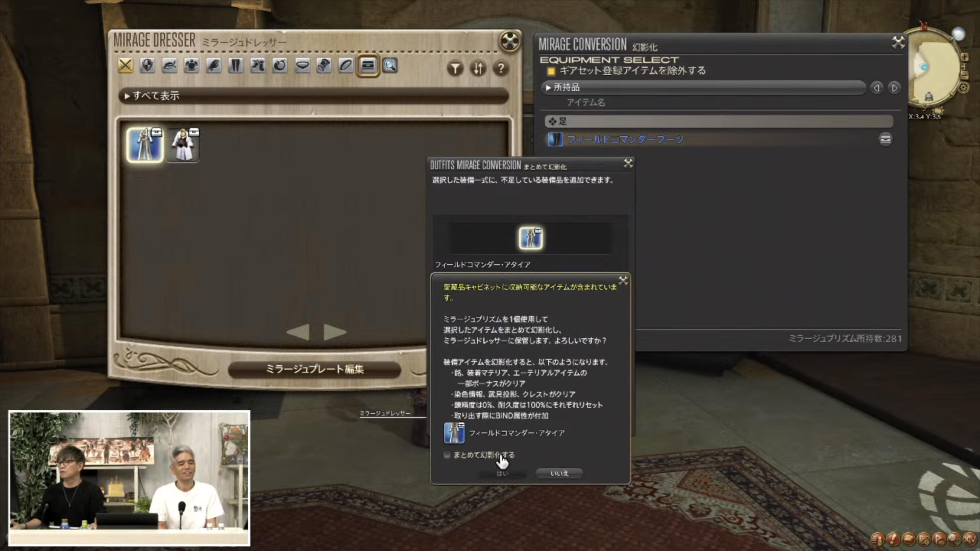Select the leg gear trousers icon
980x551 pixels.
(235, 66)
